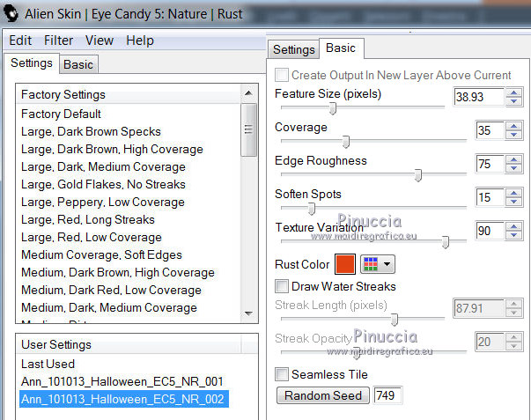Increase the Feature Size spinner value

coord(513,93)
